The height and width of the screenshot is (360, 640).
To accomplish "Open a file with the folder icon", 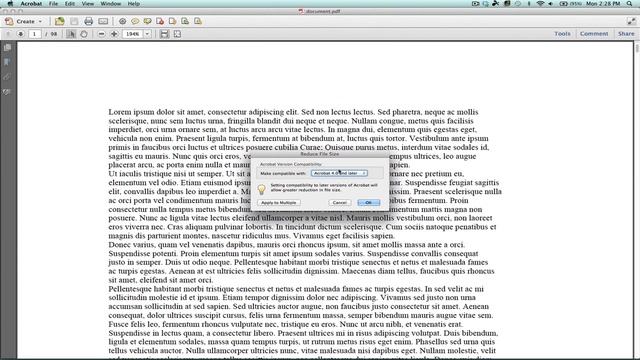I will tap(60, 21).
